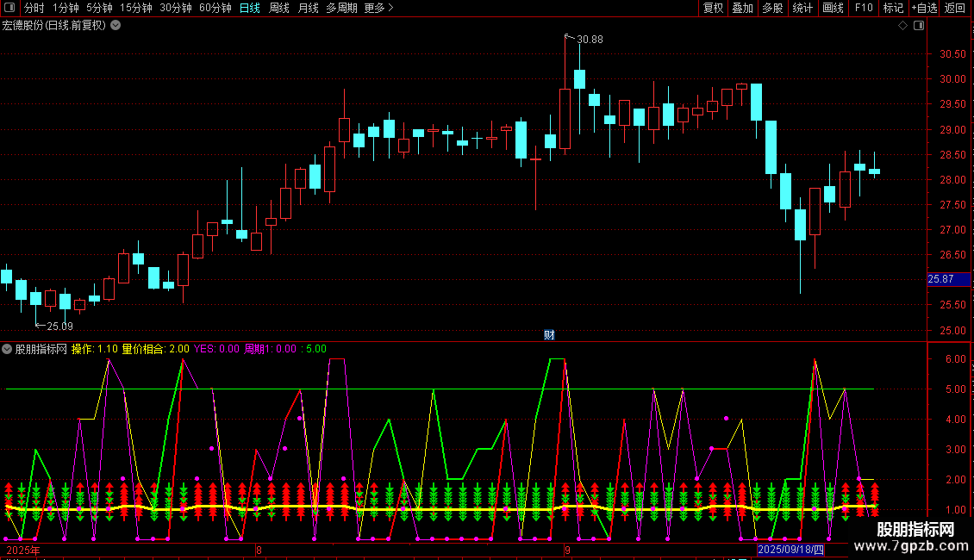Activate the 画线 drawing tools
This screenshot has width=974, height=560.
(x=833, y=8)
